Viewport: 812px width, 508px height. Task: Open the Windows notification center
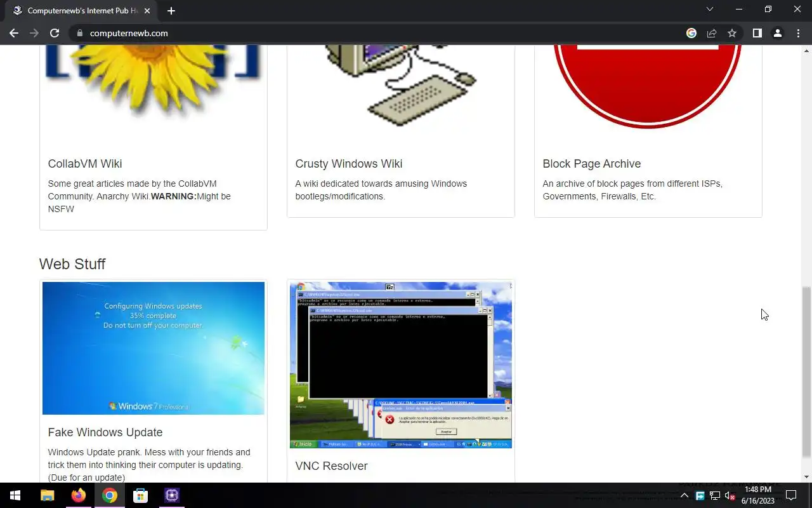click(791, 495)
